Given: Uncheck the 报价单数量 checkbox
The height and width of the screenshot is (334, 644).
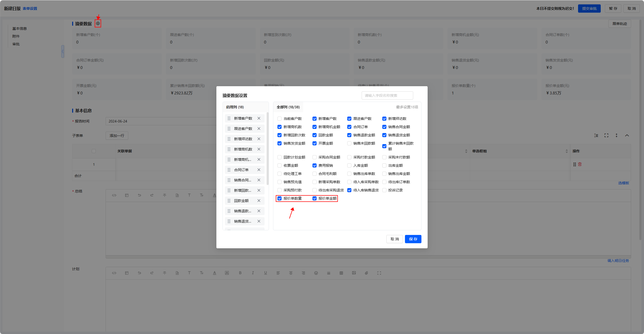Looking at the screenshot, I should 279,198.
